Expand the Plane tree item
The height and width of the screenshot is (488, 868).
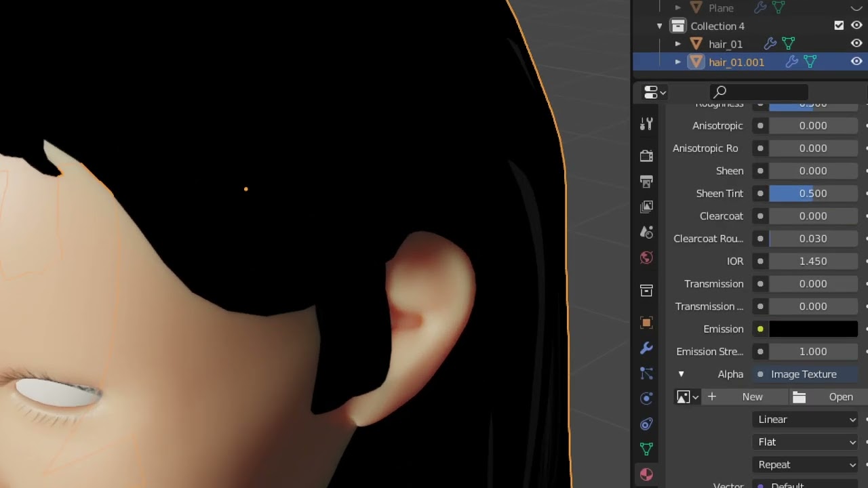[x=677, y=7]
